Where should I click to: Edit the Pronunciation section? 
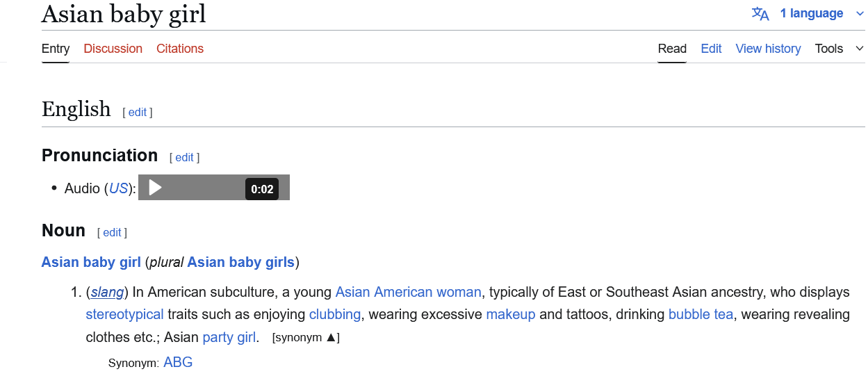(x=184, y=157)
